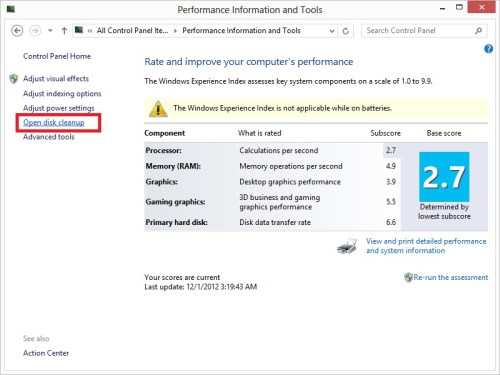
Task: Click the All Control Panel Items breadcrumb
Action: (132, 31)
